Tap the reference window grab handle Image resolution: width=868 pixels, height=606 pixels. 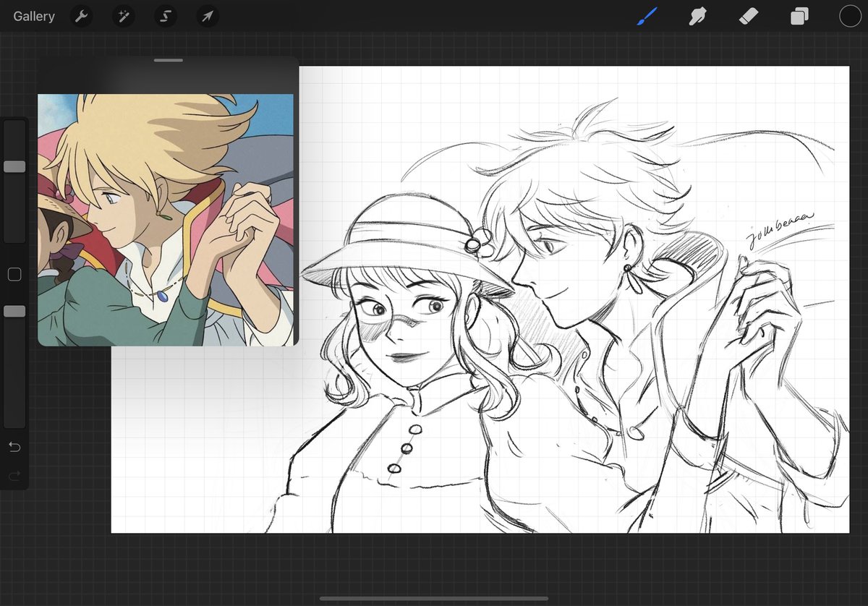click(168, 60)
